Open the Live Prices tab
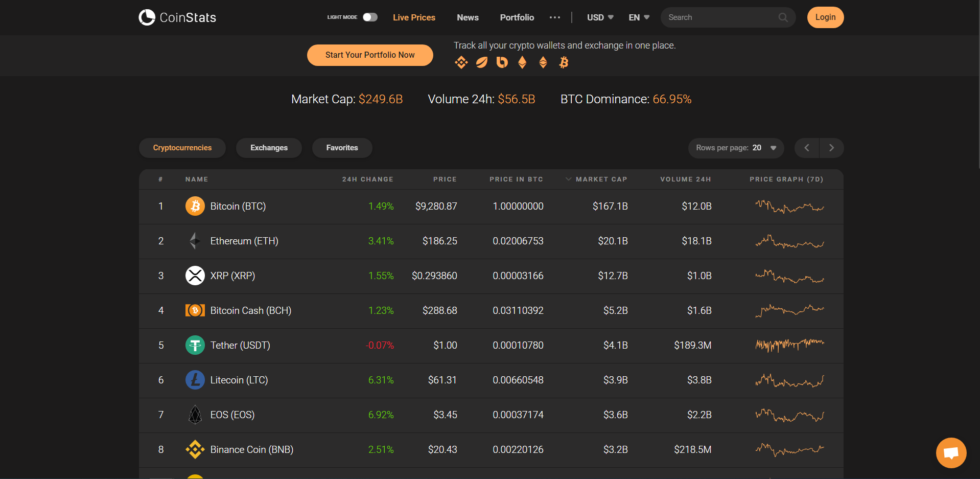The height and width of the screenshot is (479, 980). click(x=414, y=17)
